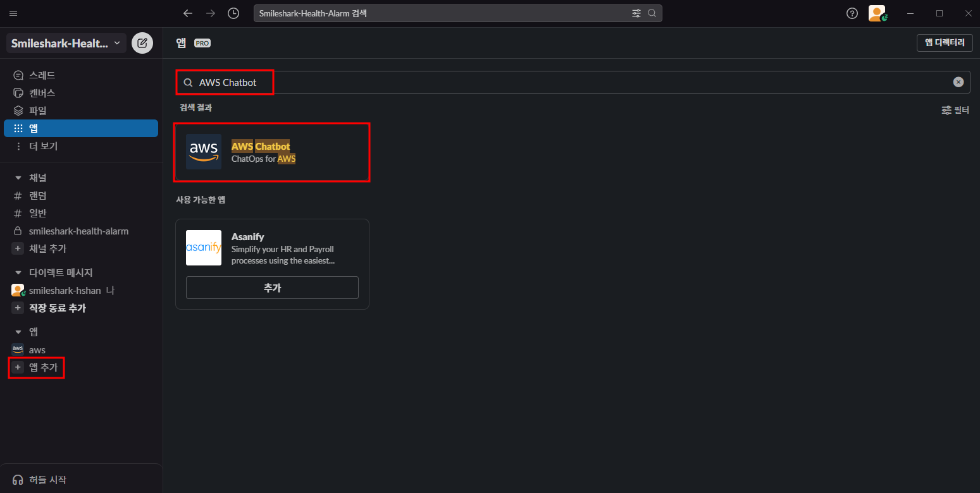Screen dimensions: 980x493
Task: Collapse the 앱 sidebar section
Action: coord(18,332)
